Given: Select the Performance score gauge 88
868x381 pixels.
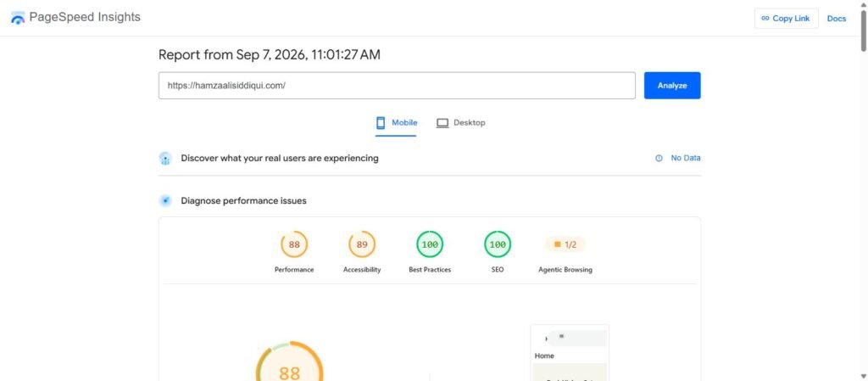Looking at the screenshot, I should (x=294, y=244).
